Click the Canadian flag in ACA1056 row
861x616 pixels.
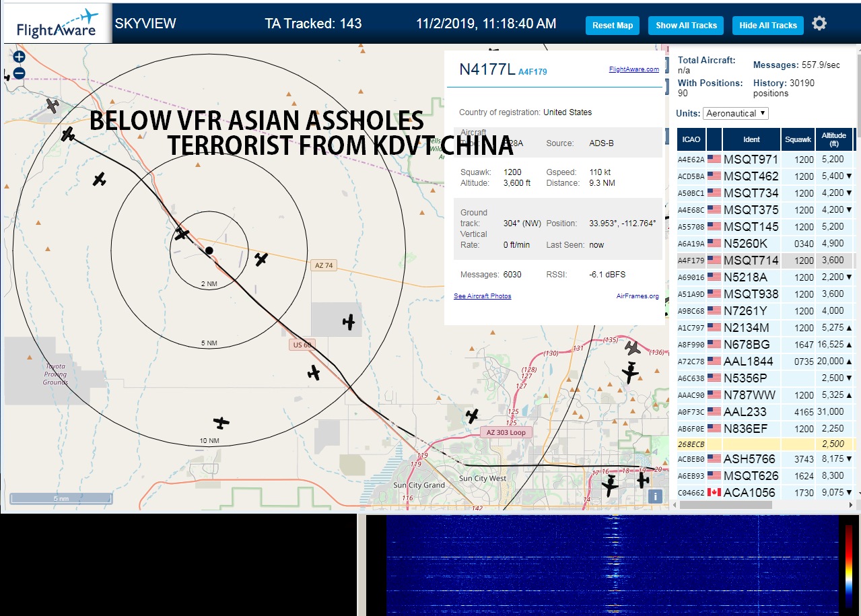point(714,493)
